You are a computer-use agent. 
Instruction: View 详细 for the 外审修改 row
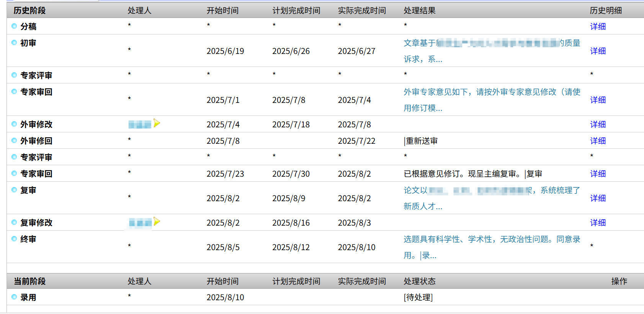click(x=598, y=124)
